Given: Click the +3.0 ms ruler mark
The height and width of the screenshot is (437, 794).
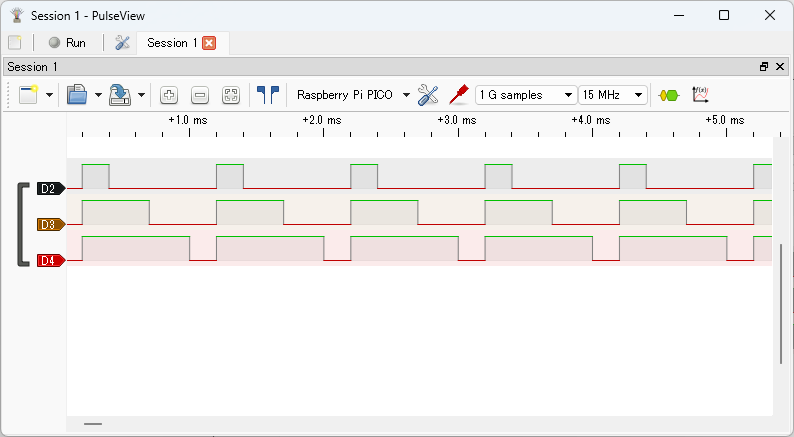Looking at the screenshot, I should tap(457, 120).
